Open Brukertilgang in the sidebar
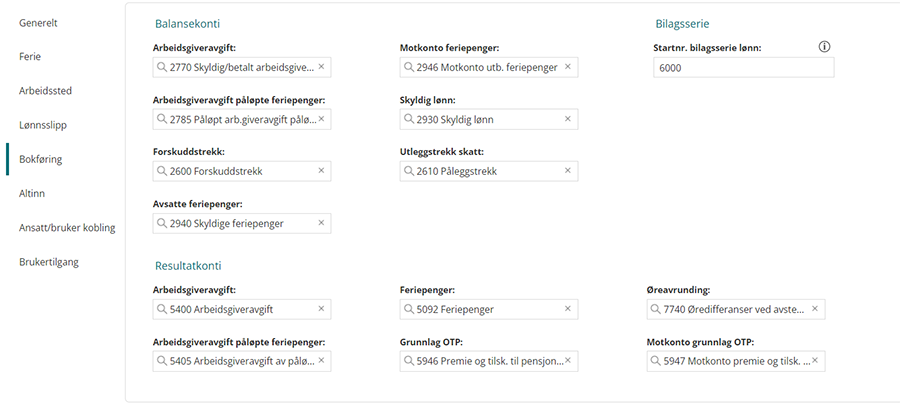 point(49,262)
